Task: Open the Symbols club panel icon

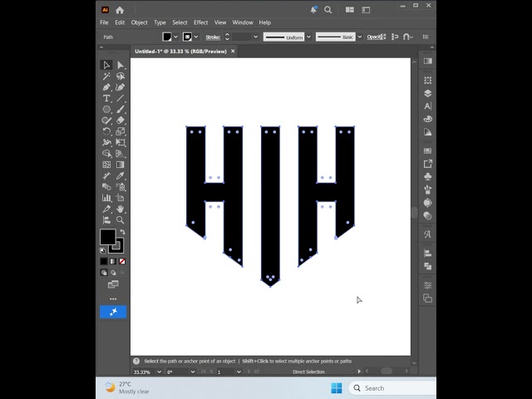Action: (428, 176)
